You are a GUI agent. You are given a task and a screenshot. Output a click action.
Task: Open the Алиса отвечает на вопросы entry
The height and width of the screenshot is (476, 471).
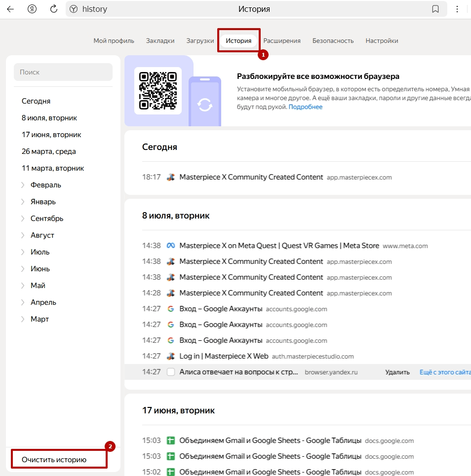tap(238, 372)
